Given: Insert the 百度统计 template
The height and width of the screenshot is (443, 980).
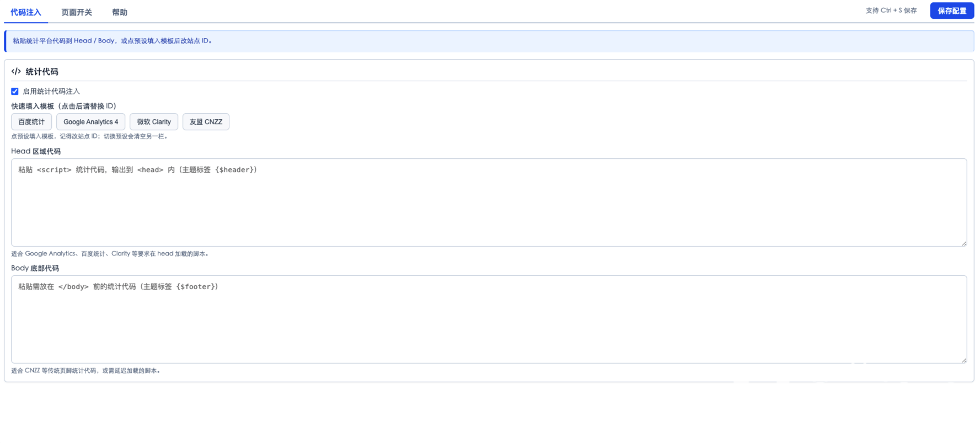Looking at the screenshot, I should coord(31,122).
